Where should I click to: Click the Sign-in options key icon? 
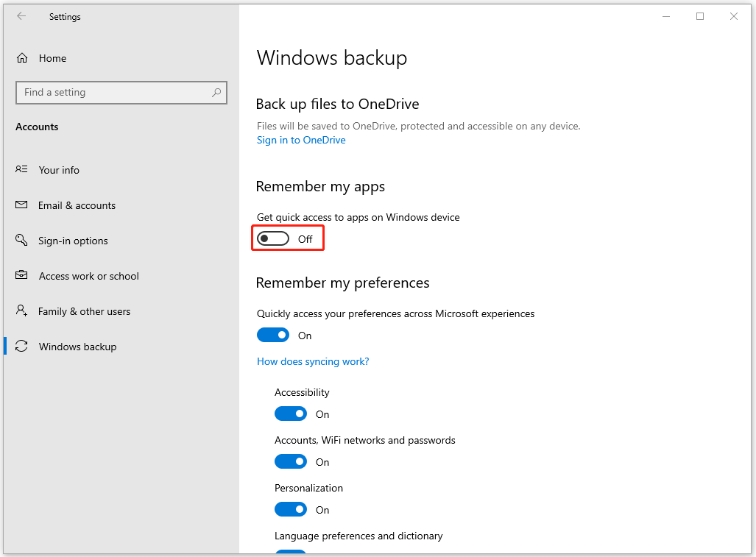(21, 239)
